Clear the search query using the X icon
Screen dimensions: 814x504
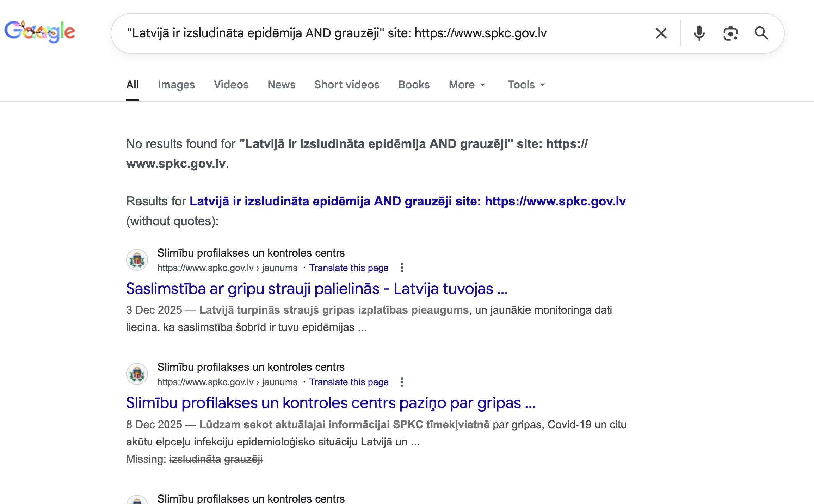click(661, 33)
